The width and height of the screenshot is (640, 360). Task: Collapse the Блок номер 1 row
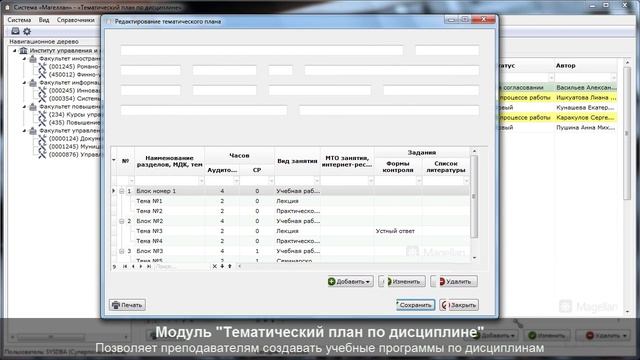(x=122, y=191)
